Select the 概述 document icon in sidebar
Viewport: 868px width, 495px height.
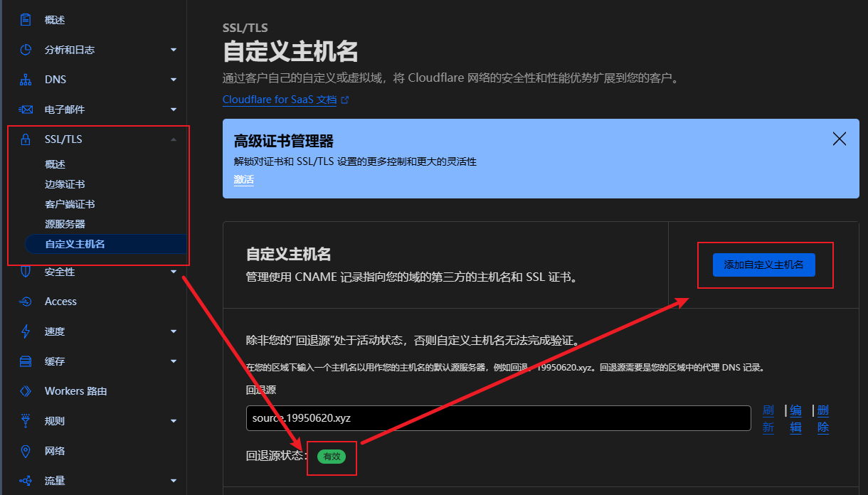pyautogui.click(x=26, y=19)
